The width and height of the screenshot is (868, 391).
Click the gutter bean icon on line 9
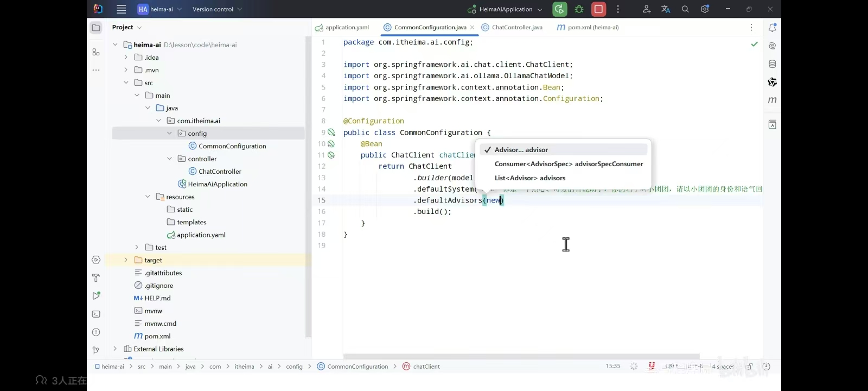pyautogui.click(x=331, y=133)
